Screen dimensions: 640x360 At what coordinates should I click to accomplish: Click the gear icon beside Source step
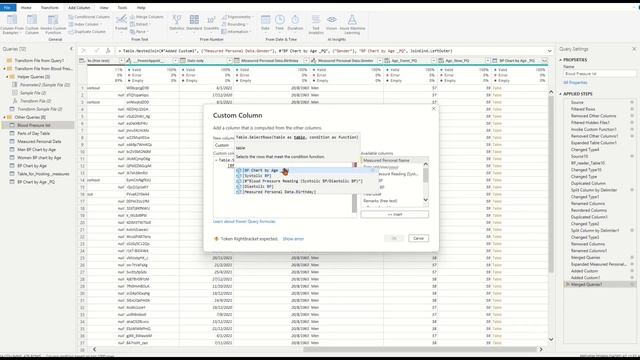pos(632,102)
